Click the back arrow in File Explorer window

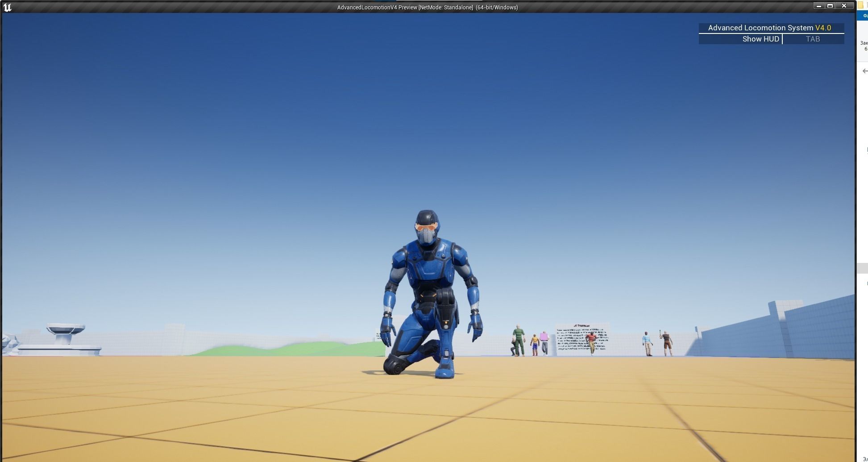pyautogui.click(x=865, y=71)
